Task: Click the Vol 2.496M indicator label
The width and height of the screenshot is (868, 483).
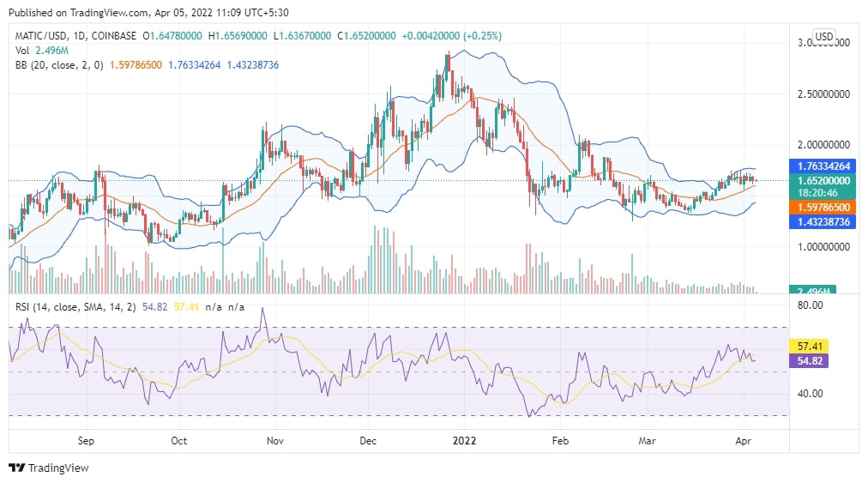Action: click(41, 51)
